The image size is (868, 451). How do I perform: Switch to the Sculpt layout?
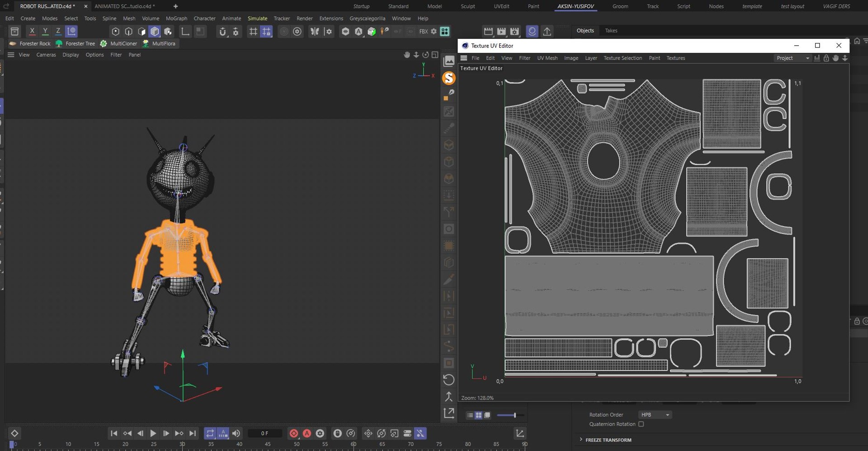(x=468, y=6)
